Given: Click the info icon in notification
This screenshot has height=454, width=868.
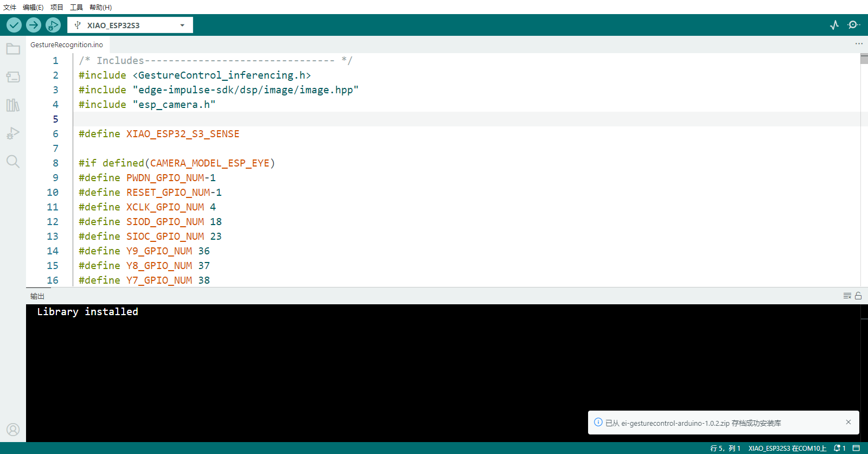Looking at the screenshot, I should pos(598,422).
